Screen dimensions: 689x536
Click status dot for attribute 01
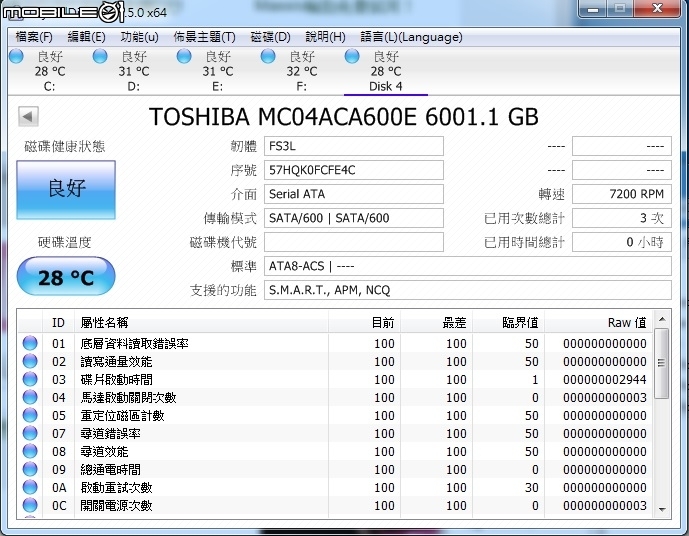pos(30,343)
